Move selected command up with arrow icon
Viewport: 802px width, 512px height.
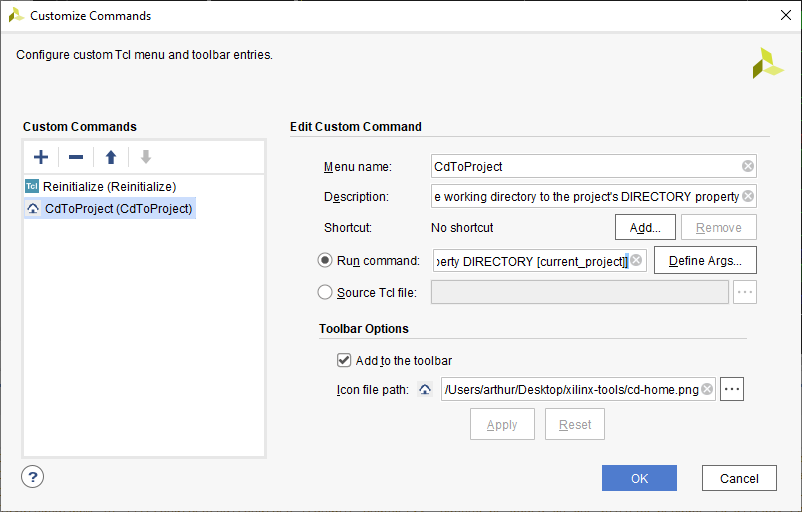click(111, 157)
